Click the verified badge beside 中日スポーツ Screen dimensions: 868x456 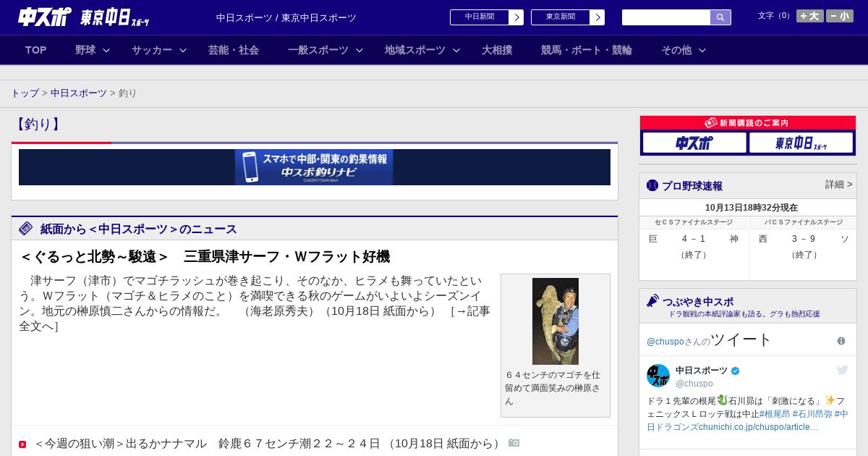[736, 371]
